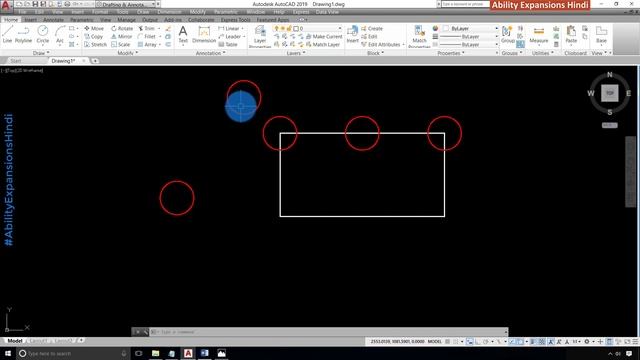Toggle object snap in status bar
Viewport: 640px width, 360px height.
pyautogui.click(x=520, y=342)
